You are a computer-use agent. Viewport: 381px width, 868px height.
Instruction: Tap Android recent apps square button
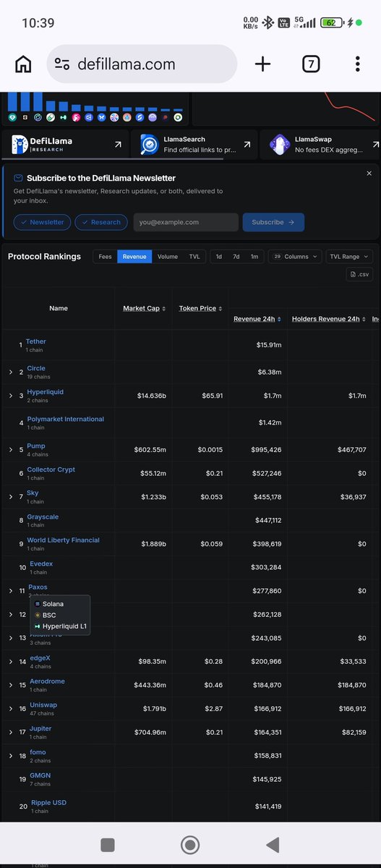108,845
